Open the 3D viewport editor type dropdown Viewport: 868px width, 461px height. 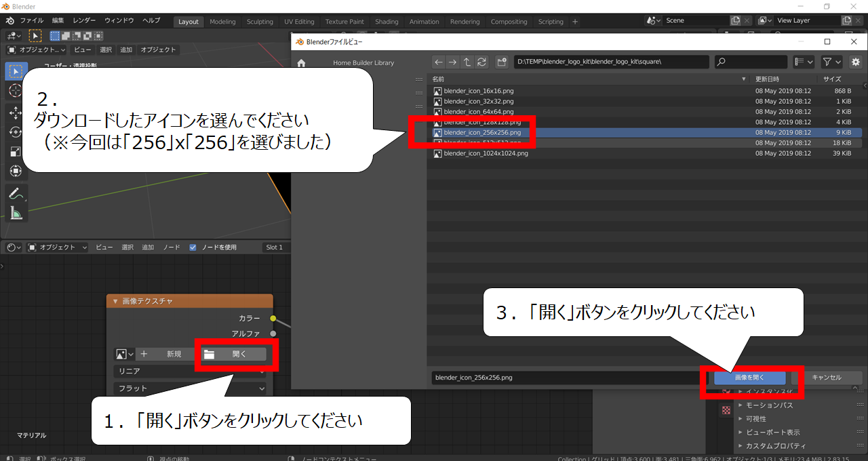pyautogui.click(x=14, y=35)
